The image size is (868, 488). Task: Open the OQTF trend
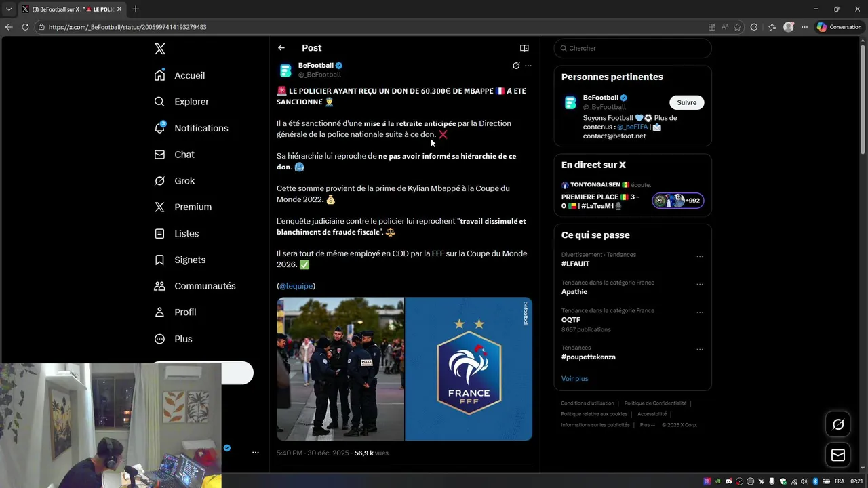571,320
